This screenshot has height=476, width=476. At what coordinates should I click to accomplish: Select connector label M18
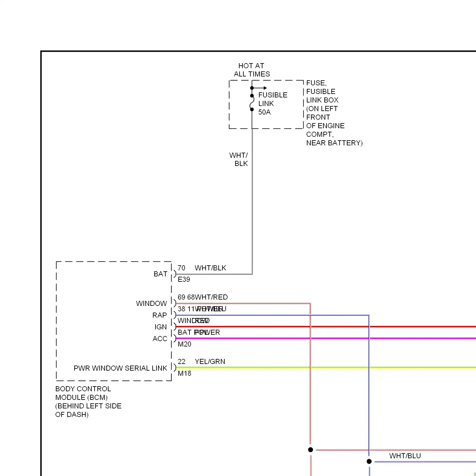click(184, 373)
